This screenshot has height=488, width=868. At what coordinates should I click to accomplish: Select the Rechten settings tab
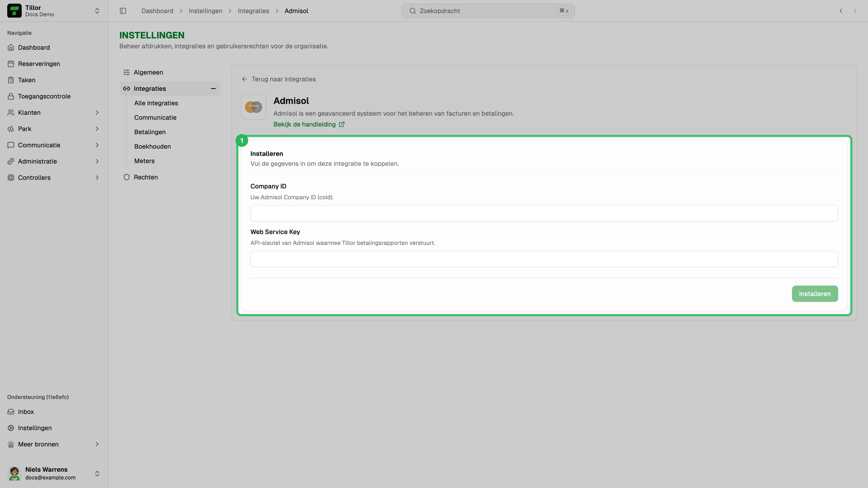click(170, 177)
